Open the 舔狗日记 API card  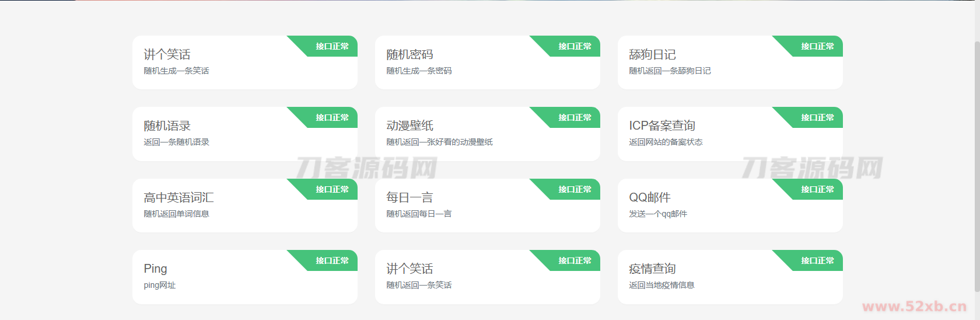[x=652, y=55]
